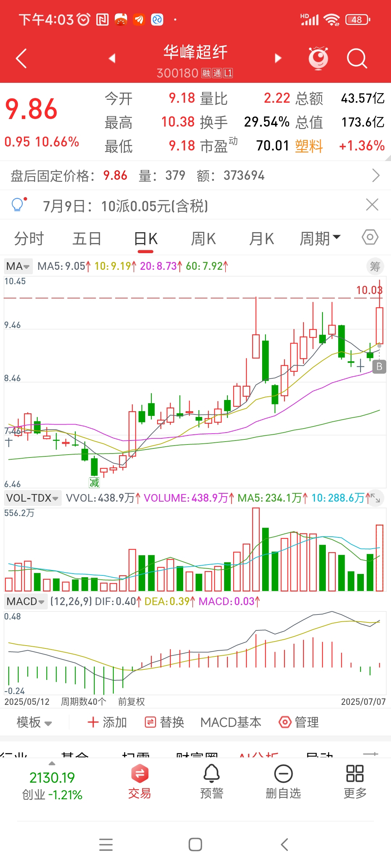Expand the after-hours fixed price row arrow
Image resolution: width=391 pixels, height=868 pixels.
pos(376,176)
